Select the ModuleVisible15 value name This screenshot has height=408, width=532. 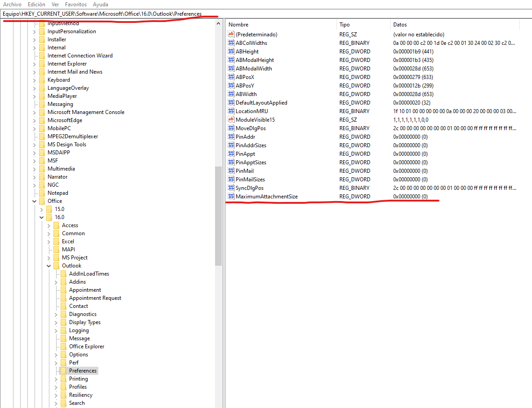click(x=255, y=120)
